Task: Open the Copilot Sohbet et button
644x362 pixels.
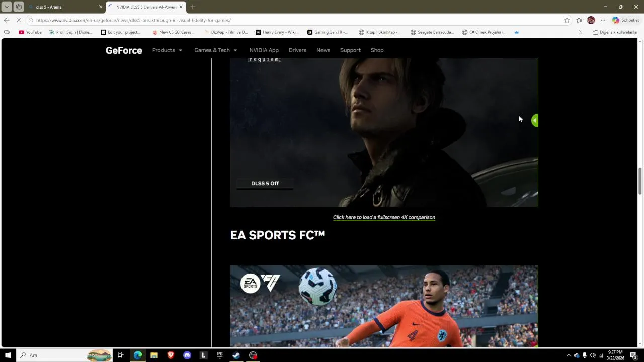Action: (x=625, y=20)
